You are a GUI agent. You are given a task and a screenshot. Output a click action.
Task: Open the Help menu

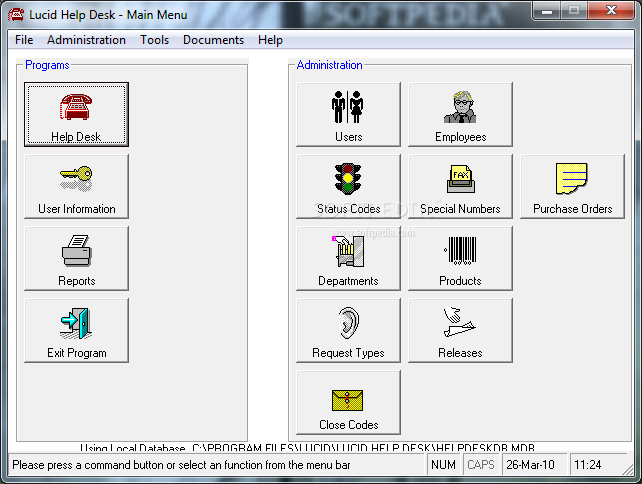click(270, 40)
